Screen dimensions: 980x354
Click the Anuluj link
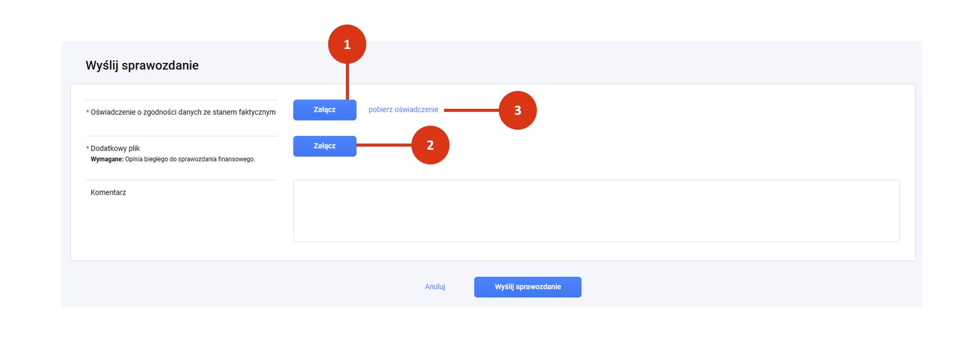(x=435, y=287)
